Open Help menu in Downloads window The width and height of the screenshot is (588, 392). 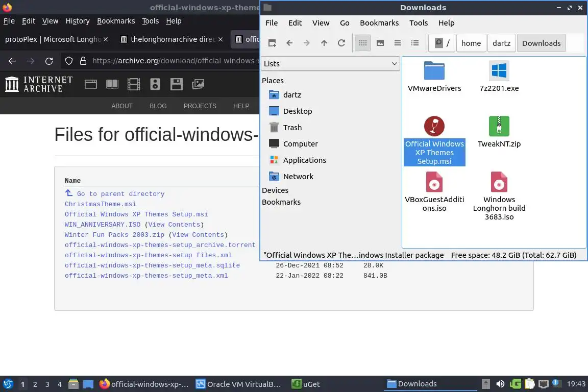pos(446,23)
